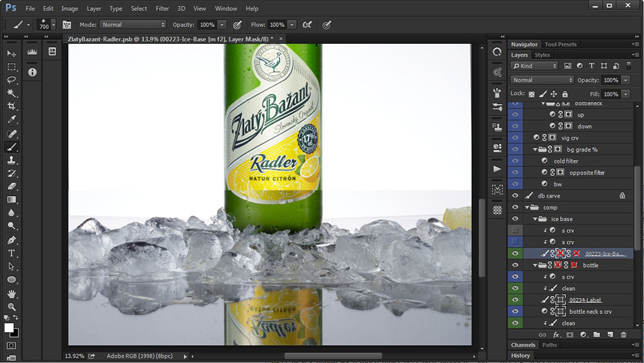Image resolution: width=644 pixels, height=363 pixels.
Task: Hide the 00223-Ice-Base layer
Action: (515, 253)
